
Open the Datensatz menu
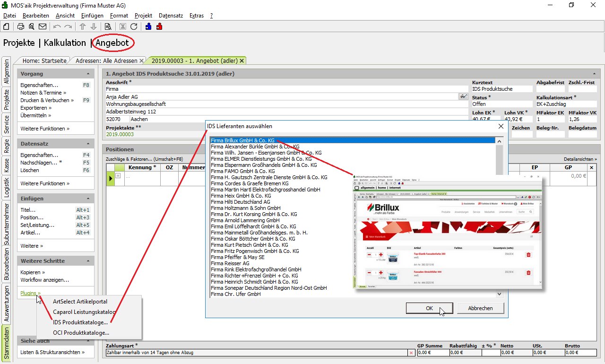click(171, 16)
